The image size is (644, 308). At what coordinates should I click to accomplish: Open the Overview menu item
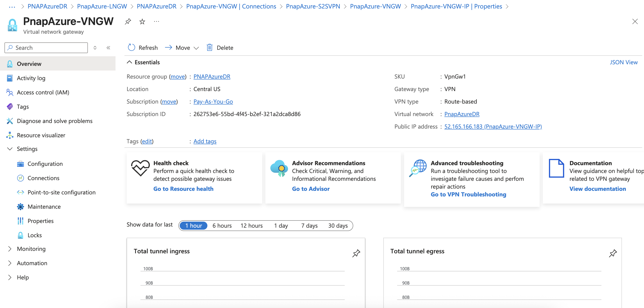tap(58, 64)
